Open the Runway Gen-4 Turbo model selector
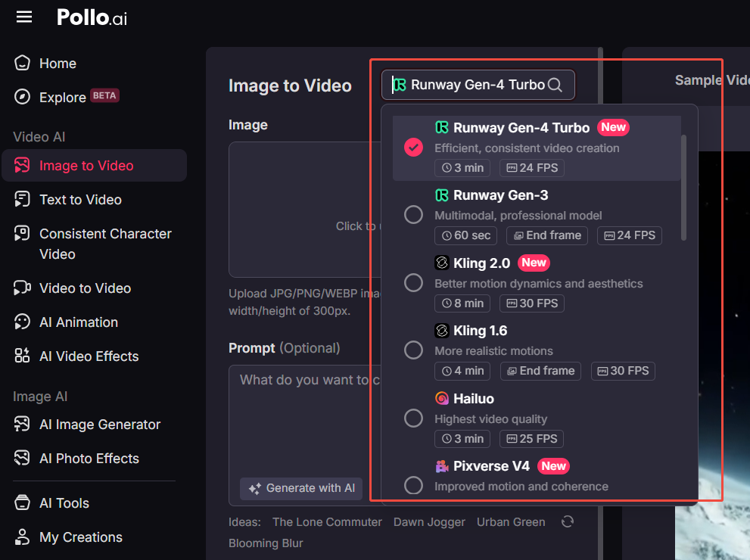 click(x=478, y=85)
